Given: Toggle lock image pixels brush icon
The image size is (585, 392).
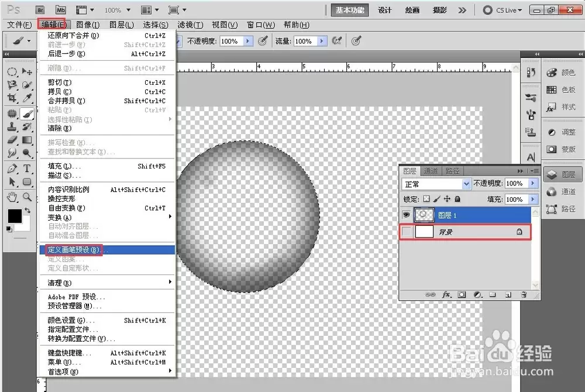Looking at the screenshot, I should [437, 199].
